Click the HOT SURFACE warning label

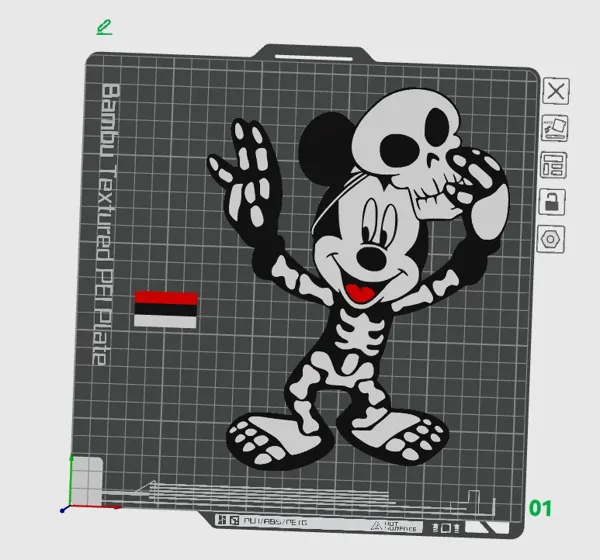[x=394, y=526]
